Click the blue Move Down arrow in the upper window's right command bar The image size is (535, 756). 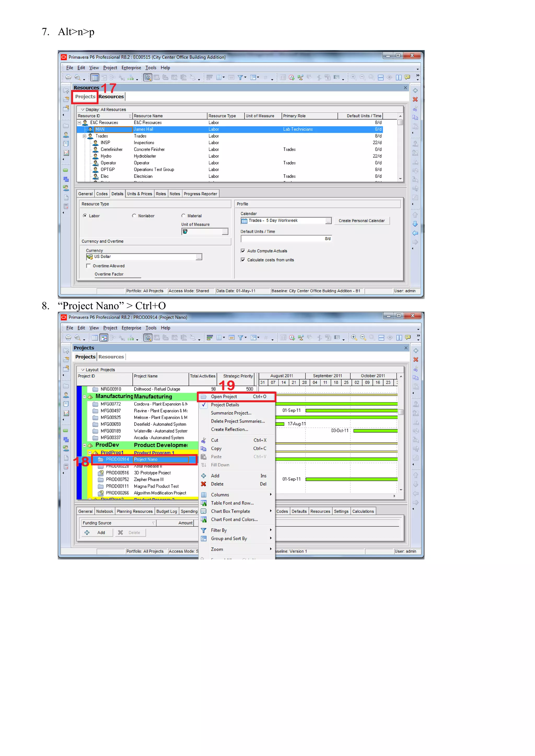coord(415,224)
